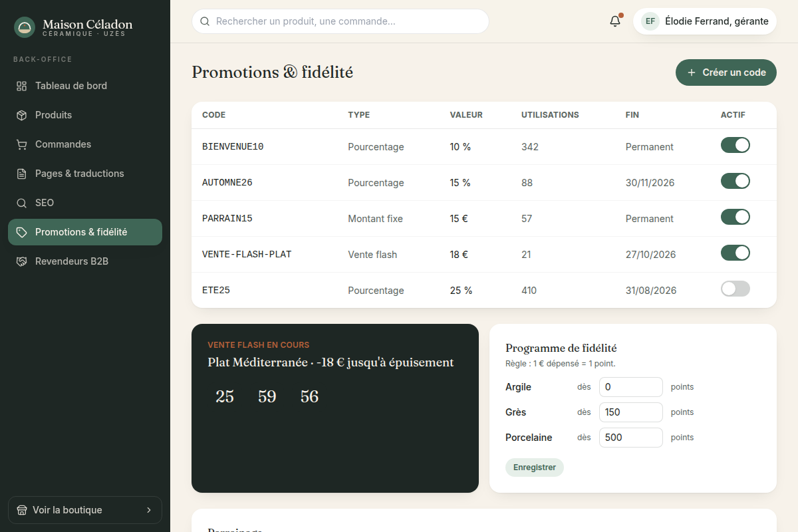
Task: Open Pages & traductions
Action: 85,174
